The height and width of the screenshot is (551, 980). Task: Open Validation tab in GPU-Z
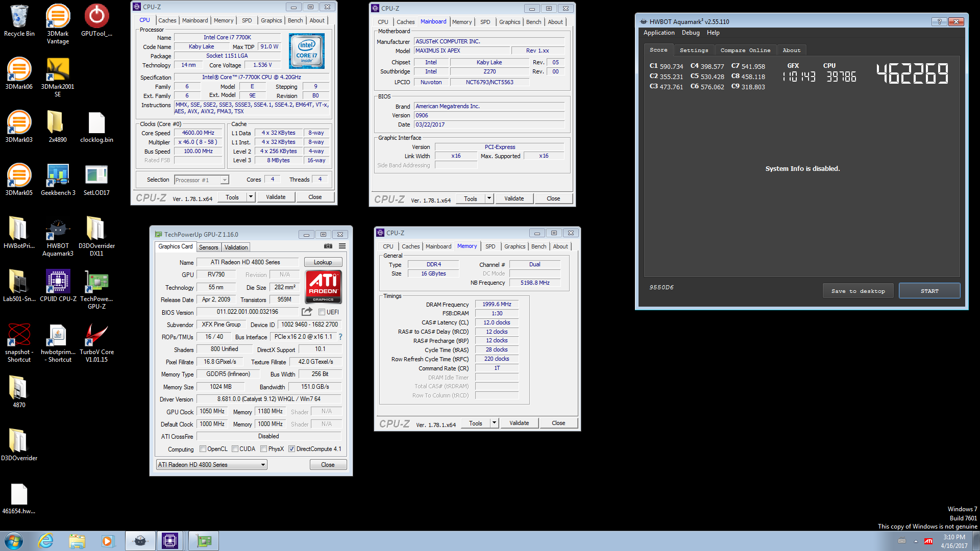coord(236,247)
